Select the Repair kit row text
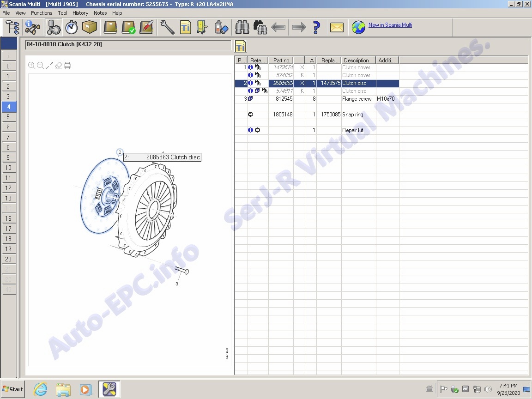 pyautogui.click(x=352, y=130)
